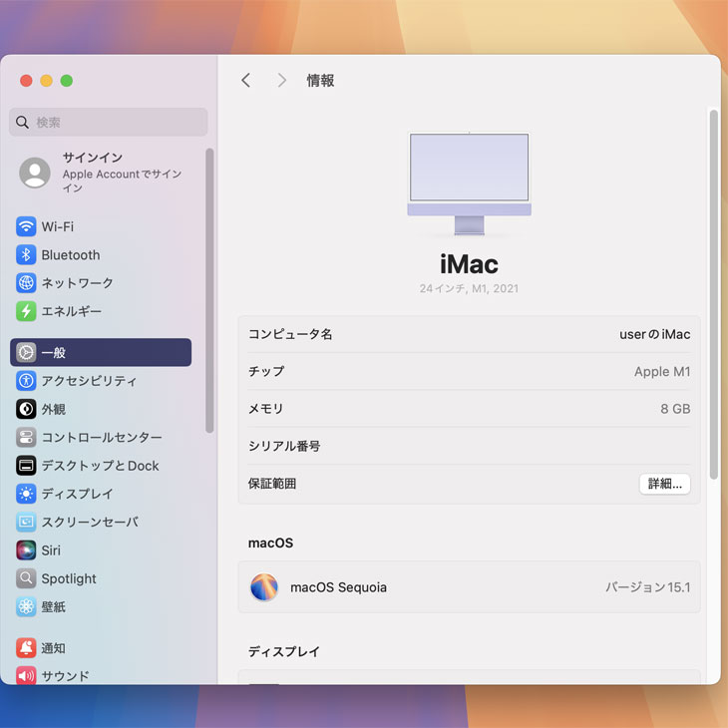This screenshot has height=728, width=728.
Task: Click the ディスプレイ sun icon
Action: click(x=26, y=494)
